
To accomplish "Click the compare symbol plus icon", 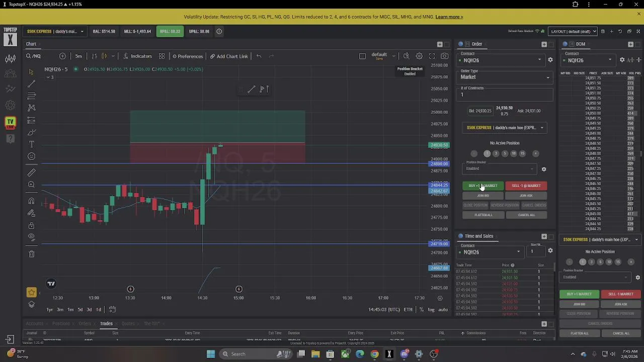I will [62, 56].
